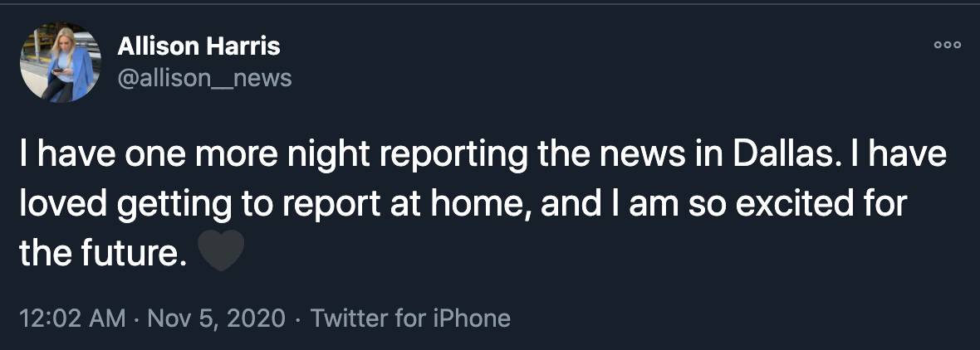The image size is (980, 350).
Task: Open the Twitter for iPhone source link
Action: click(x=410, y=318)
